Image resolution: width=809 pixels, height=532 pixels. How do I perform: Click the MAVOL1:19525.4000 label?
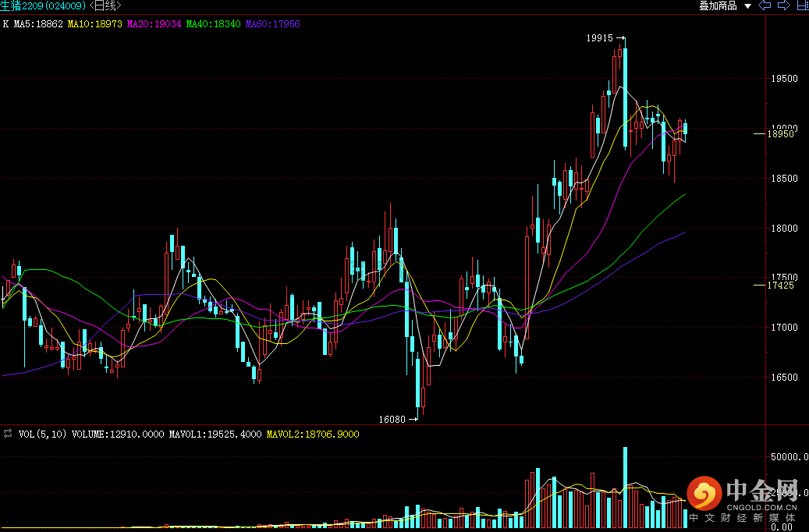point(215,434)
